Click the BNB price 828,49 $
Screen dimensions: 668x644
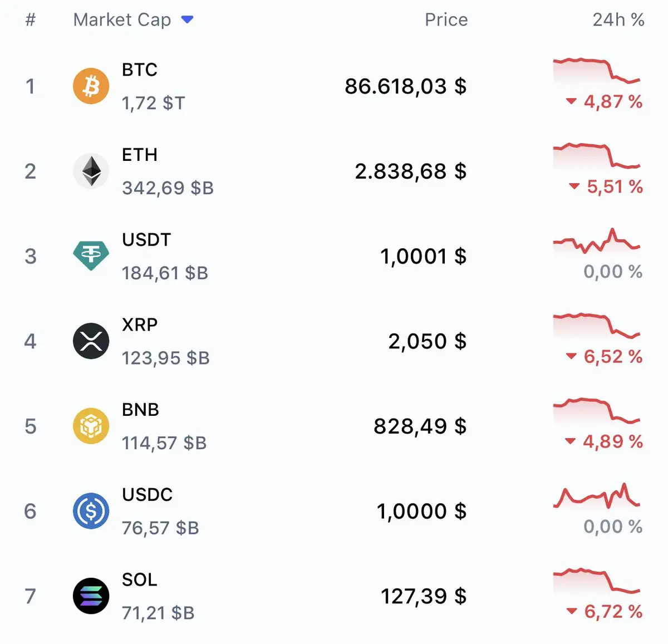point(420,426)
